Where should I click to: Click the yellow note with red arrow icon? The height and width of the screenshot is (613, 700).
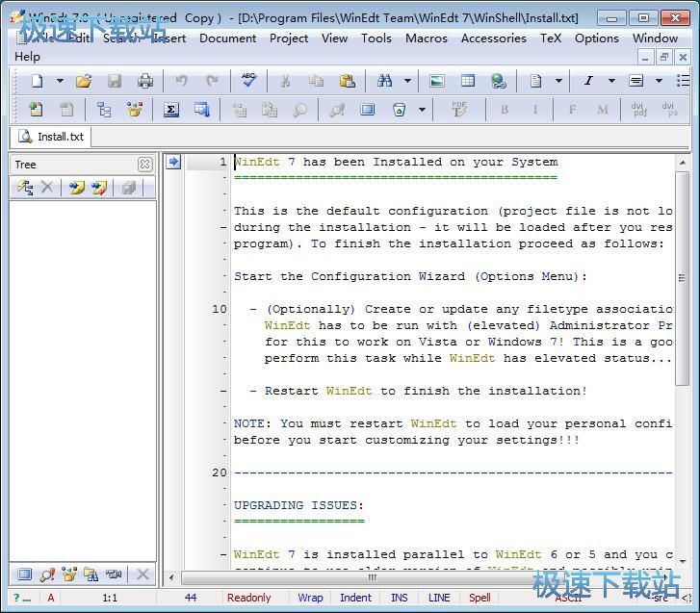98,188
